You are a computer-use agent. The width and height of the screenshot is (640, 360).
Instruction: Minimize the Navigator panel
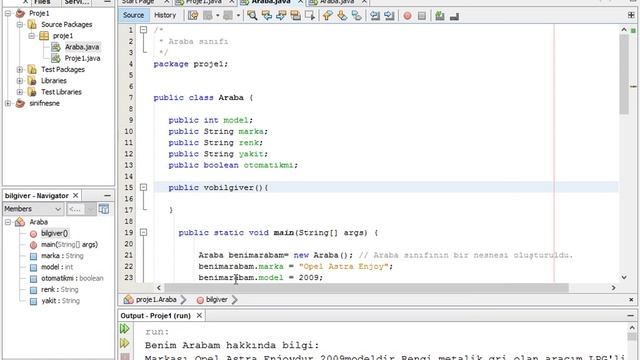tap(107, 196)
